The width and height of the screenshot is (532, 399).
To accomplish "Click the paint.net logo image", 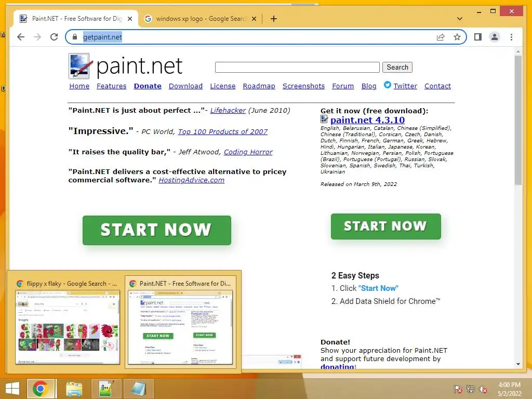I will pyautogui.click(x=126, y=66).
